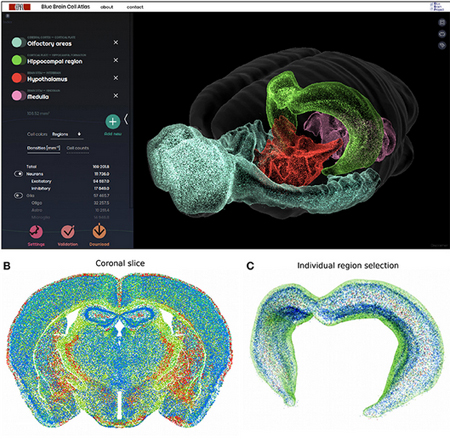Open the contact page link
The width and height of the screenshot is (450, 441).
point(135,7)
